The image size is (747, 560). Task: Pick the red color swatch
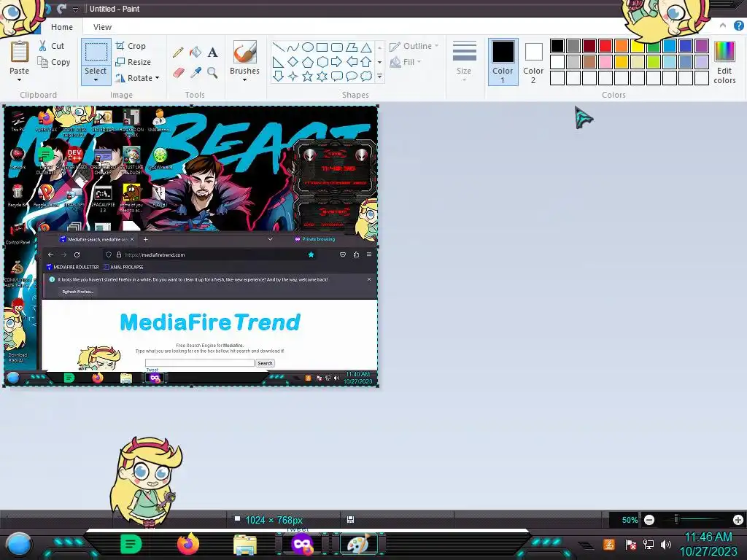click(605, 46)
